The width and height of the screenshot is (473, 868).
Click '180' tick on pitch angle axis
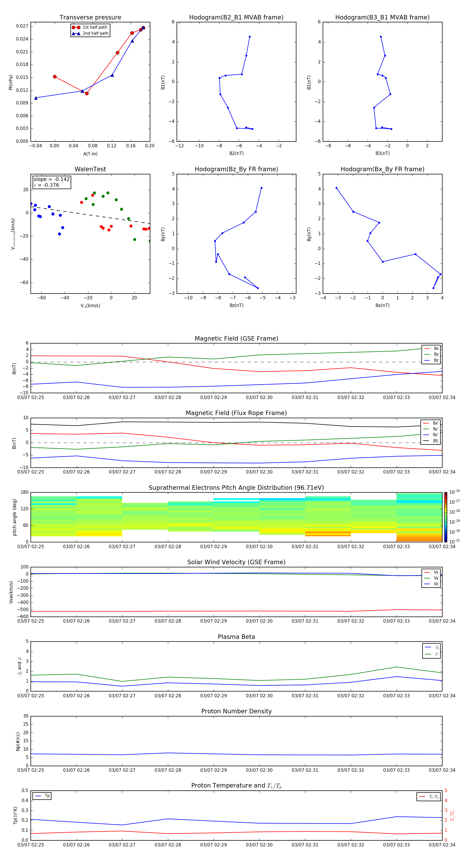pyautogui.click(x=25, y=492)
